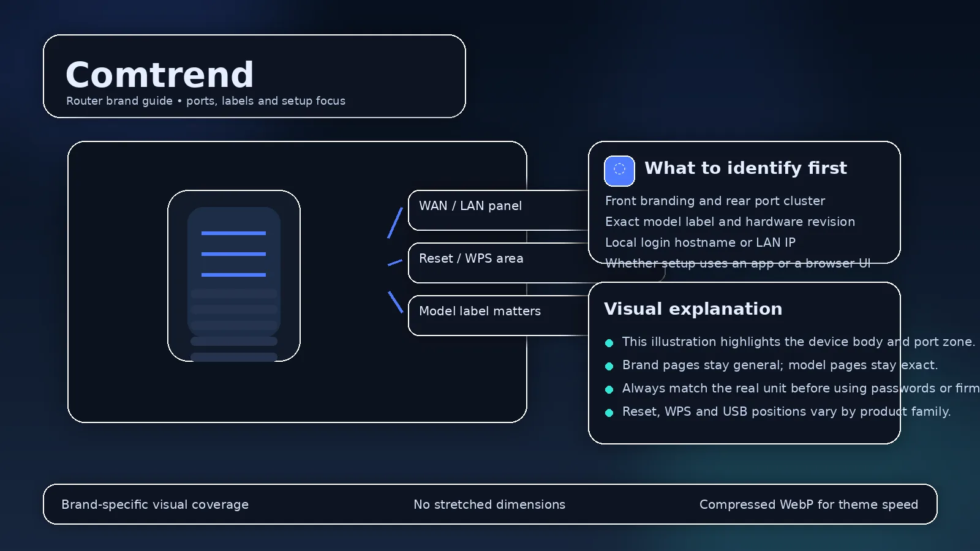Select the router device illustration
Screen dimensions: 980x551
[234, 275]
